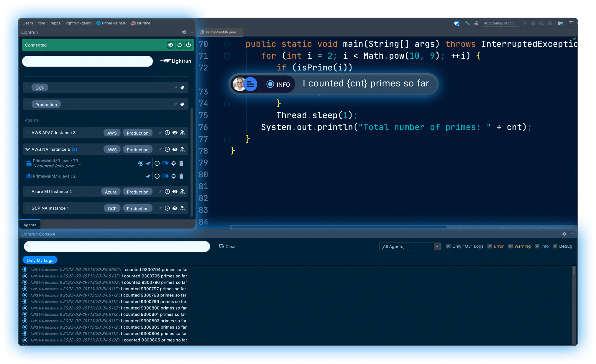Click target locate icon on PrimeMainMR.java : 73

click(174, 163)
